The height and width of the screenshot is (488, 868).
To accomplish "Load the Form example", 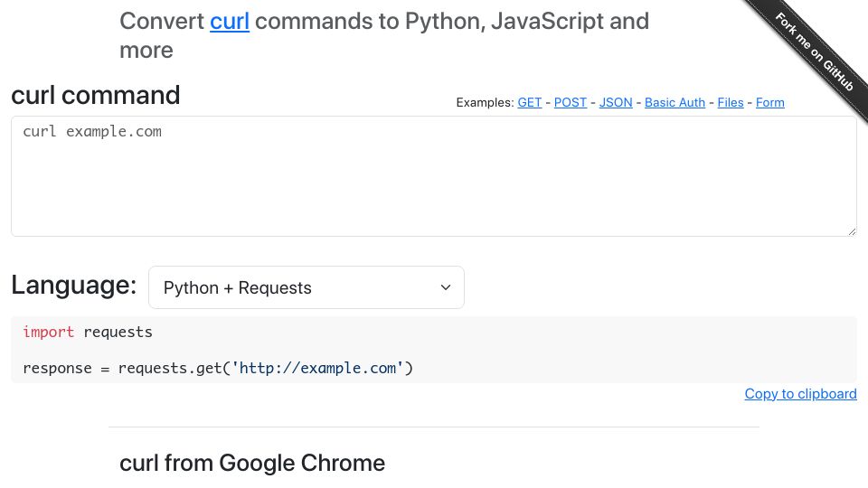I will (770, 102).
